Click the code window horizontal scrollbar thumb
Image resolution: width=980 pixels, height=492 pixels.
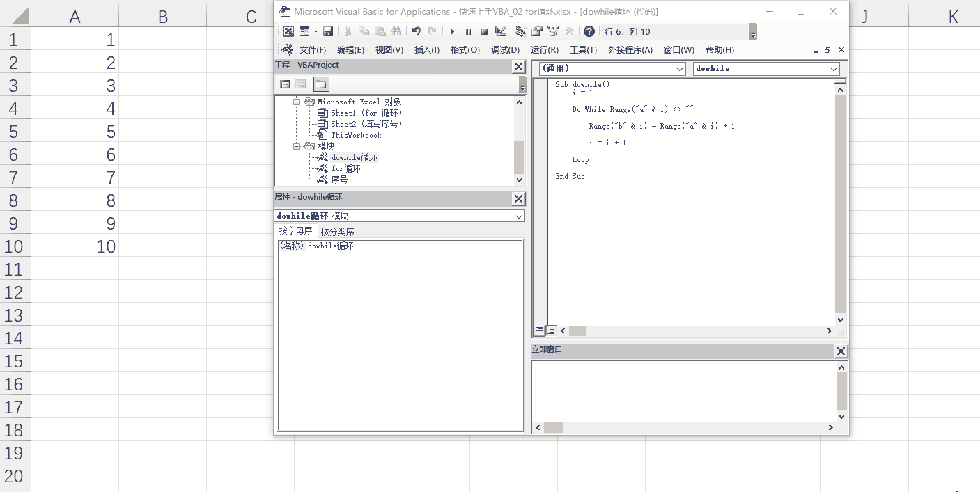pos(577,331)
